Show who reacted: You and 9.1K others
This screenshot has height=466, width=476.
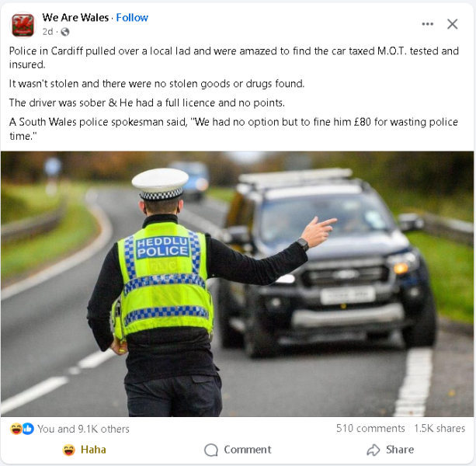point(84,429)
